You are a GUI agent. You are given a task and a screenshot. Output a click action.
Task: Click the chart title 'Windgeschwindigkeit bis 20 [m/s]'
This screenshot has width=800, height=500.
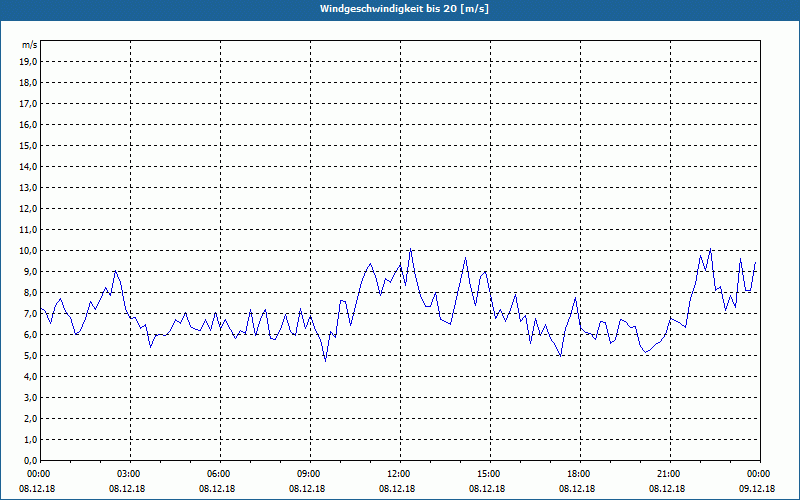[x=404, y=9]
